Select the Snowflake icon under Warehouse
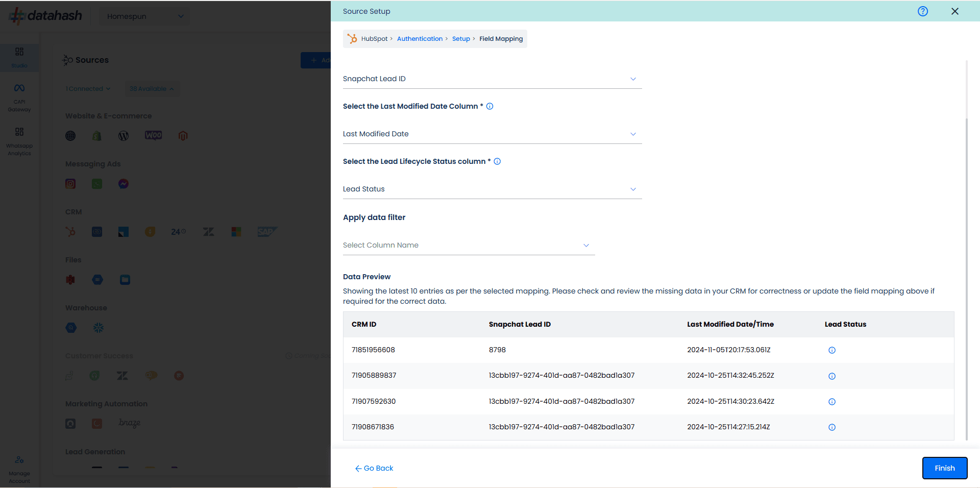980x488 pixels. [99, 328]
